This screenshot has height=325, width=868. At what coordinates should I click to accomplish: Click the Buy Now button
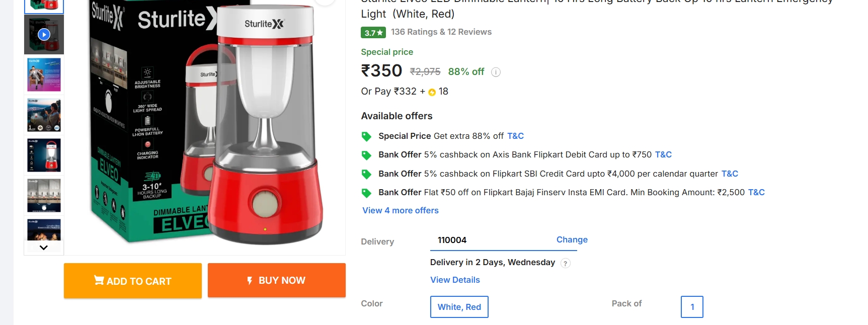click(276, 280)
